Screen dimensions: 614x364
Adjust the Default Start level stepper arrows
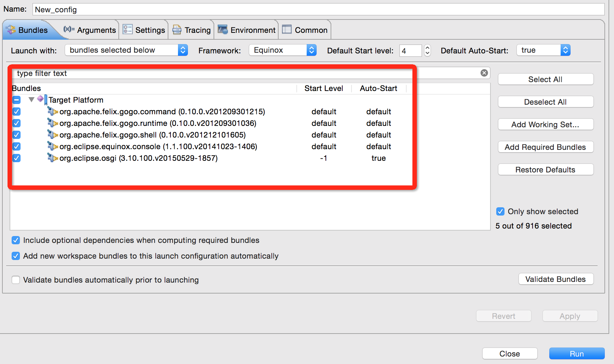pyautogui.click(x=427, y=50)
